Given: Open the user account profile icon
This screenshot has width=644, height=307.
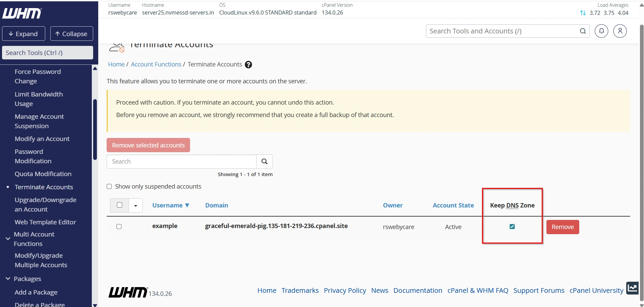Looking at the screenshot, I should coord(620,31).
